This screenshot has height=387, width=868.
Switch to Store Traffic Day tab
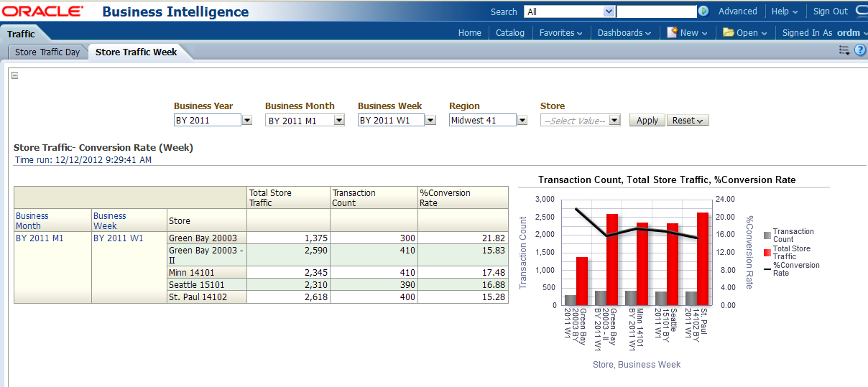(x=47, y=52)
